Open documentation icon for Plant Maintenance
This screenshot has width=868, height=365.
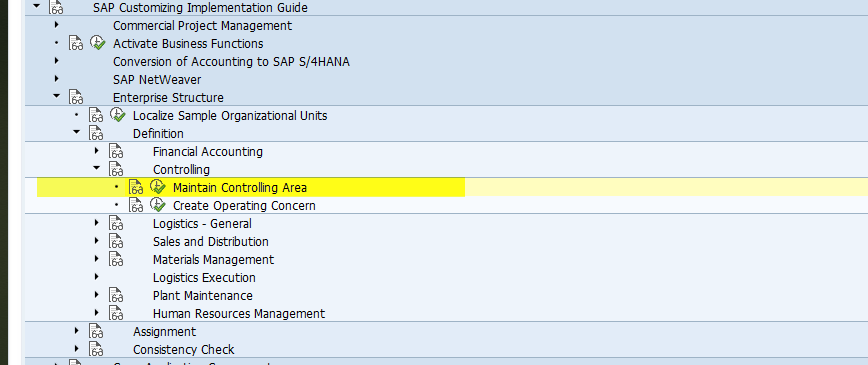tap(116, 296)
